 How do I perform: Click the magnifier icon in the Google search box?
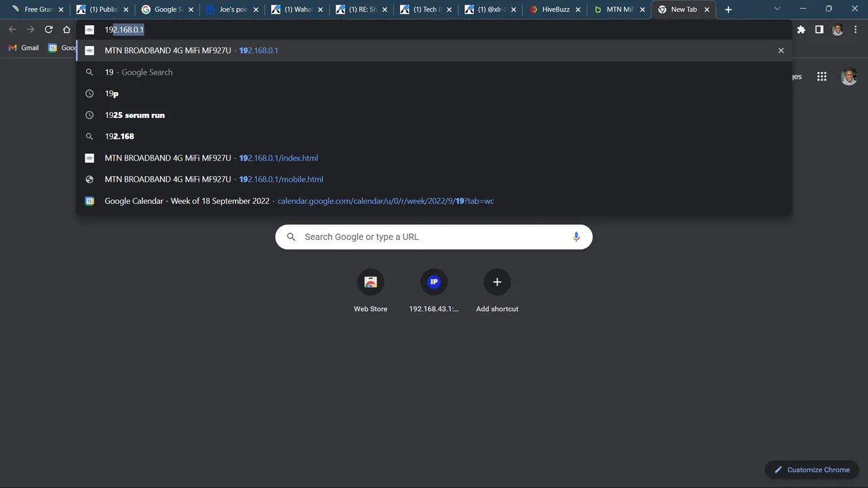point(292,237)
